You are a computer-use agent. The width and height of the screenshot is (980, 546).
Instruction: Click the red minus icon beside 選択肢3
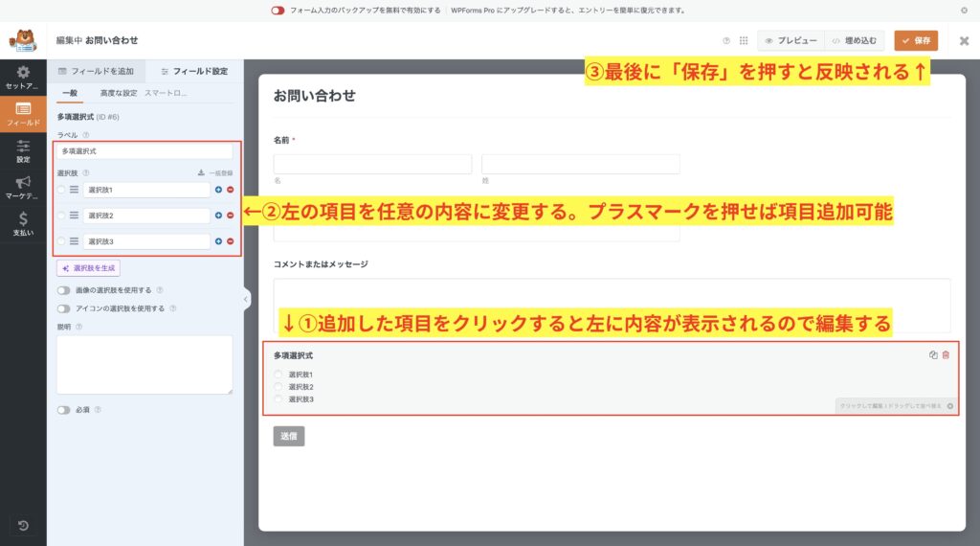click(230, 241)
